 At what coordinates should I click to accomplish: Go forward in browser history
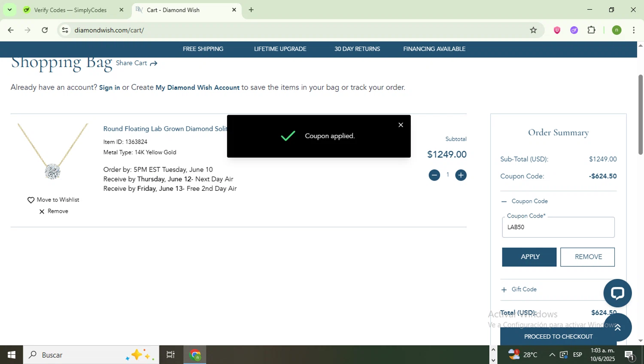(27, 30)
